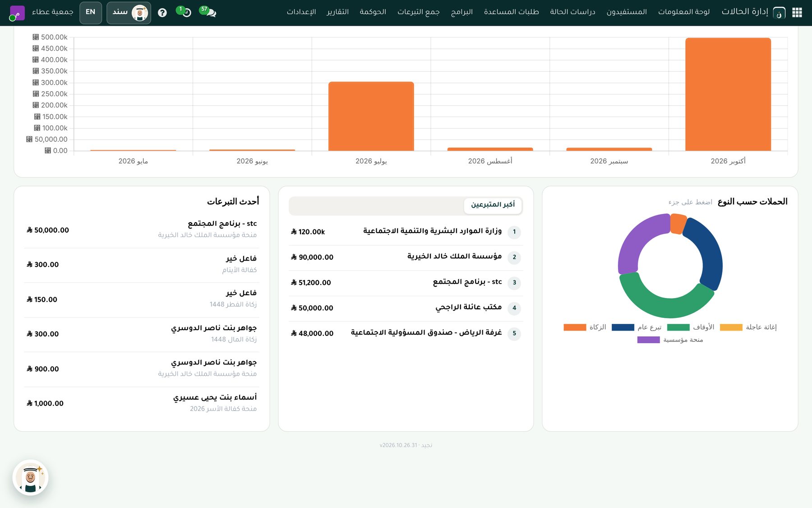812x508 pixels.
Task: Toggle the منحة مؤسسية purple legend swatch
Action: click(x=648, y=340)
